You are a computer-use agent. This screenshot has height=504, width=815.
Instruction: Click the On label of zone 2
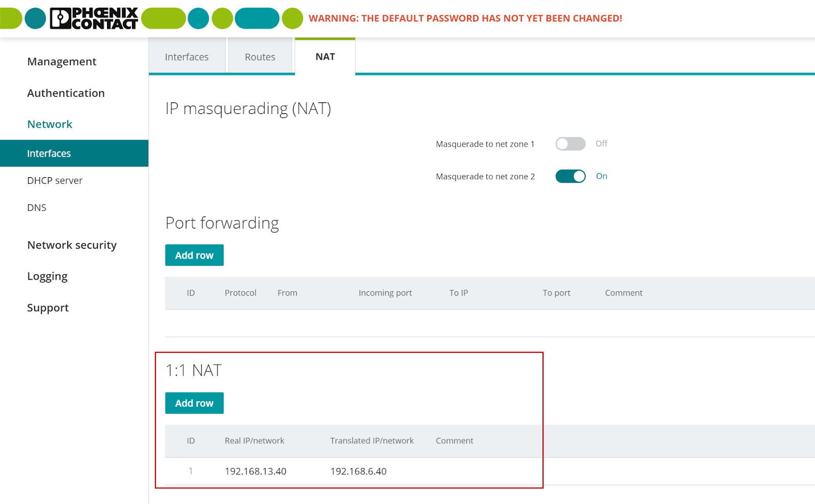tap(602, 176)
